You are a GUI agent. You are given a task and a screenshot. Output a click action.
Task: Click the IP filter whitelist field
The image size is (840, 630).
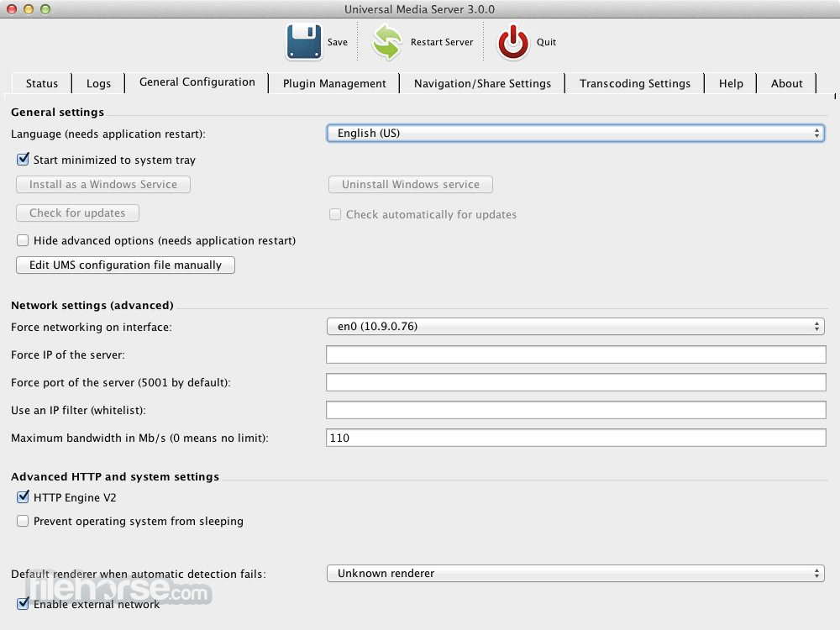click(576, 411)
